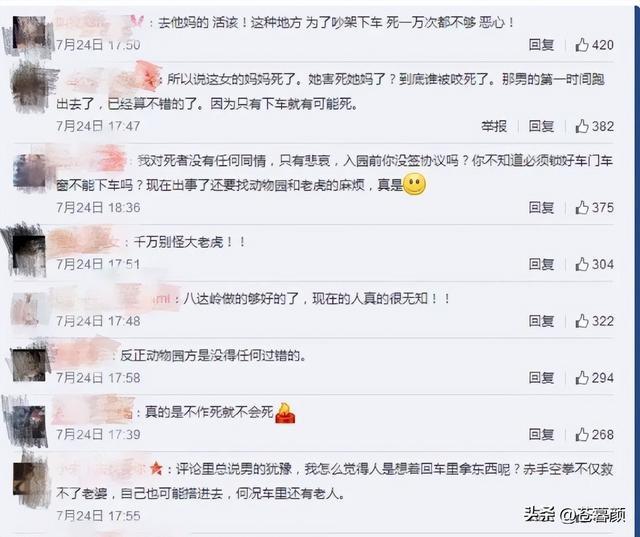Click the candle emoji after 不作死就不会死
Image resolution: width=640 pixels, height=537 pixels.
click(x=285, y=413)
